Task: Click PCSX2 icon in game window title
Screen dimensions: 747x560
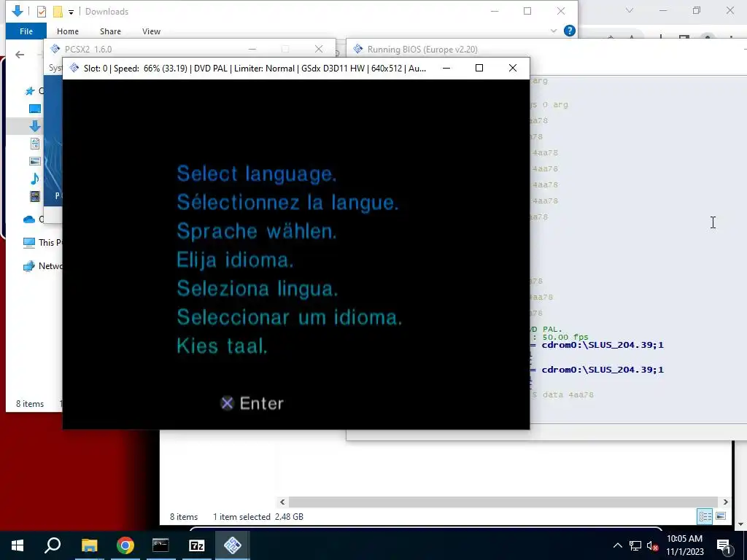Action: click(x=74, y=68)
